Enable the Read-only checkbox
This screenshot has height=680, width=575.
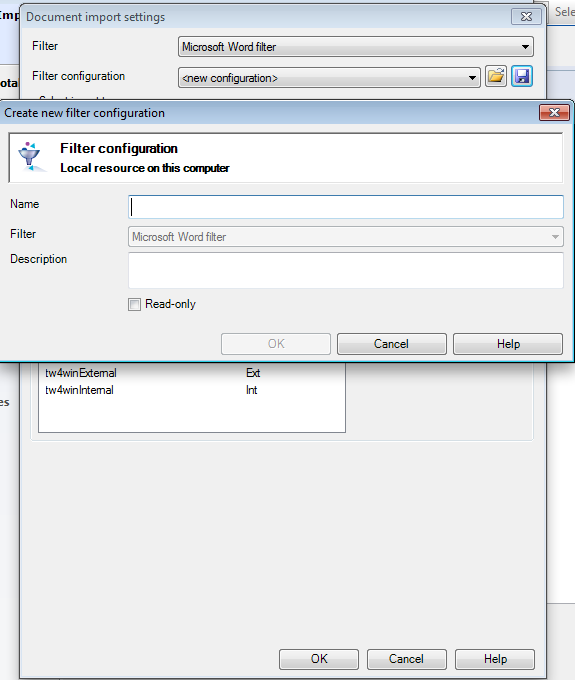(x=134, y=304)
